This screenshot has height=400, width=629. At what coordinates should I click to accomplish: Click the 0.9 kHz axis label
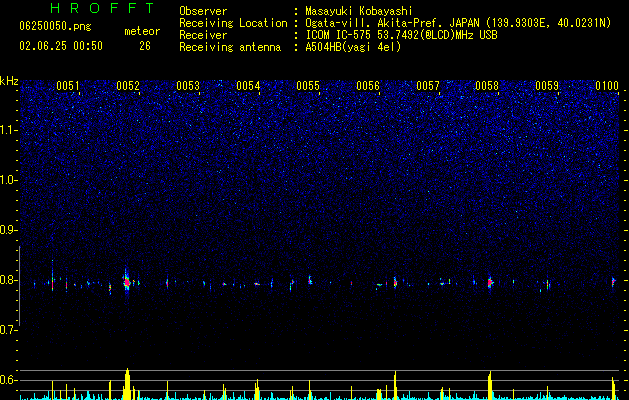[9, 230]
